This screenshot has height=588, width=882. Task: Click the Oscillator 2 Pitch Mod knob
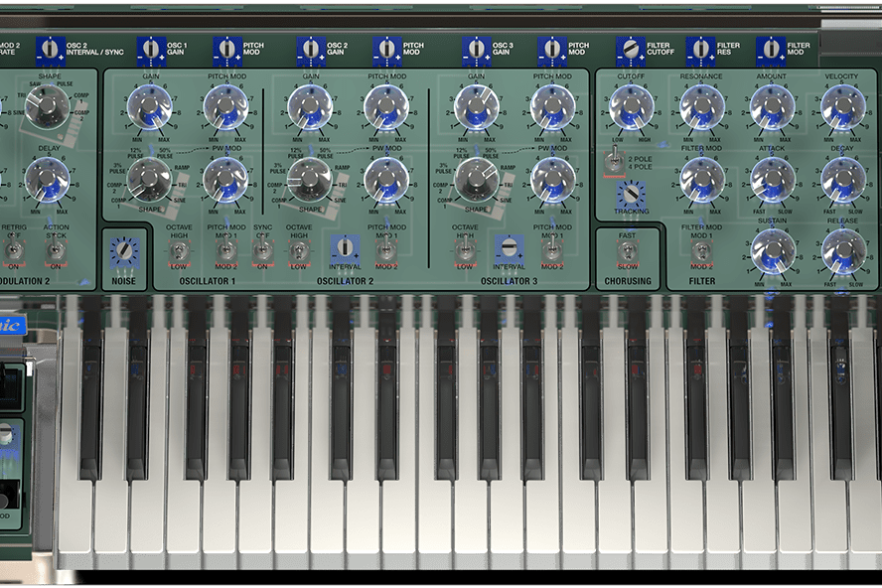(386, 107)
